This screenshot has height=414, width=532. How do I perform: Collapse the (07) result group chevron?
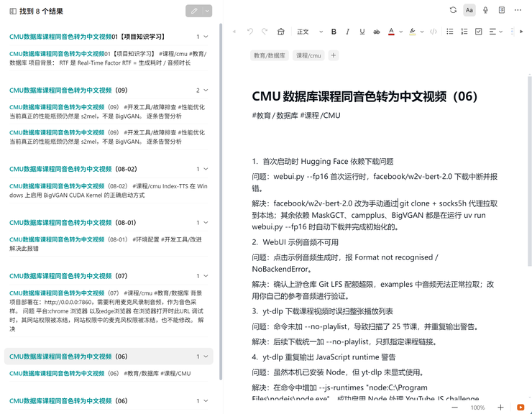[x=206, y=276]
